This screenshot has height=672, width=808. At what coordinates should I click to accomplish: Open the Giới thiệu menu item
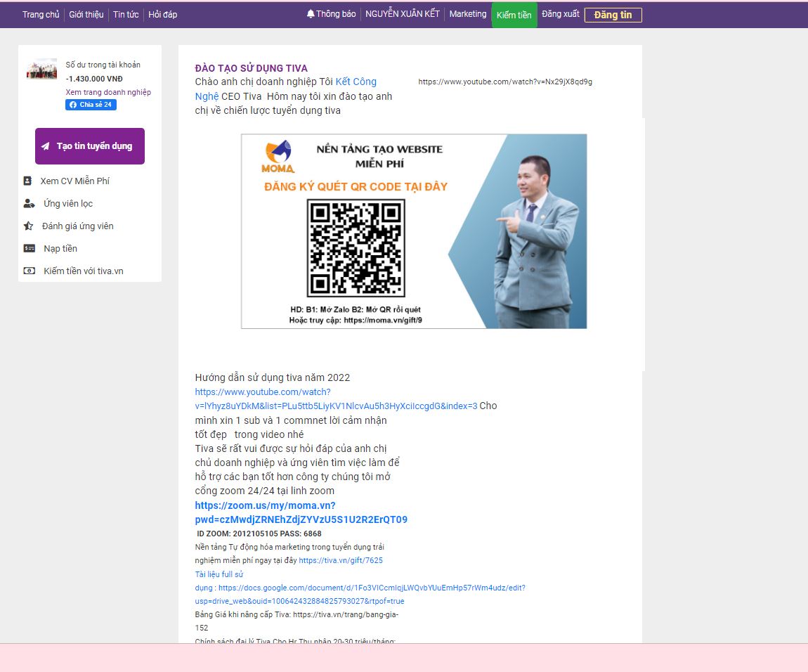tap(86, 15)
